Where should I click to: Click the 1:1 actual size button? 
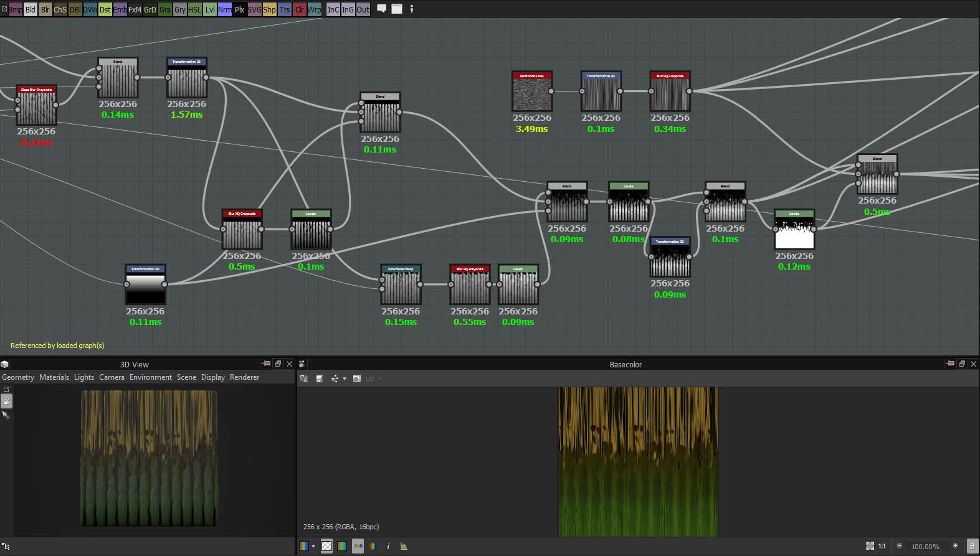[x=882, y=546]
